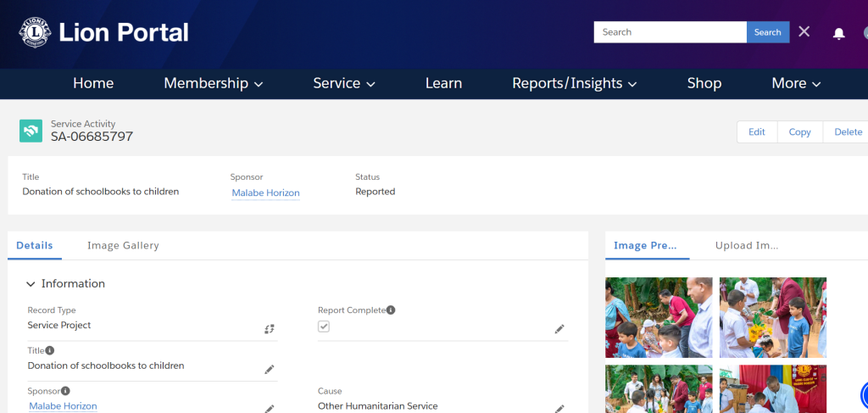Edit the Cause field pencil icon

pos(559,409)
